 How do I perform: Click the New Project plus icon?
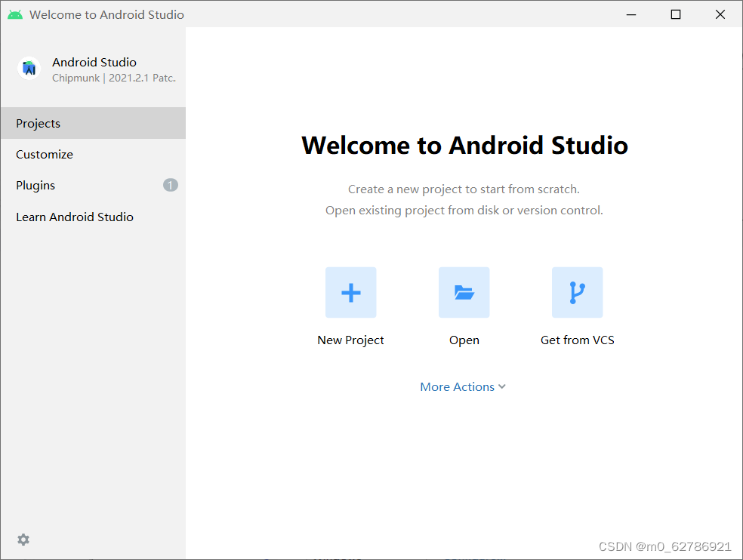point(350,292)
